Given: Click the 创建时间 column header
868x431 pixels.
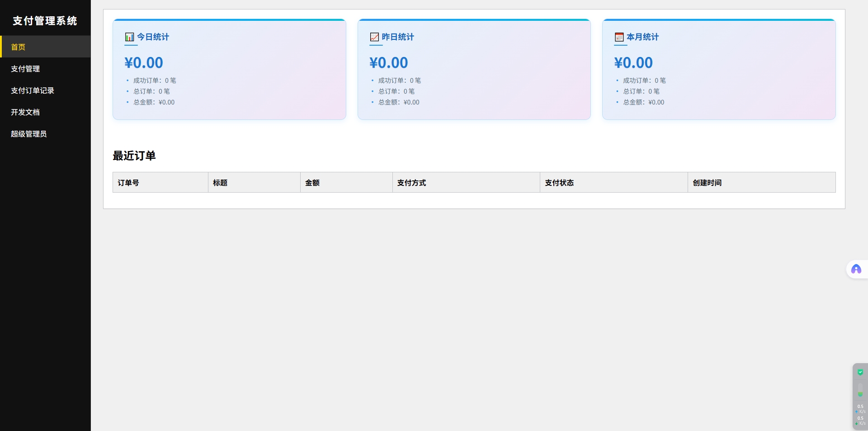Looking at the screenshot, I should coord(707,183).
